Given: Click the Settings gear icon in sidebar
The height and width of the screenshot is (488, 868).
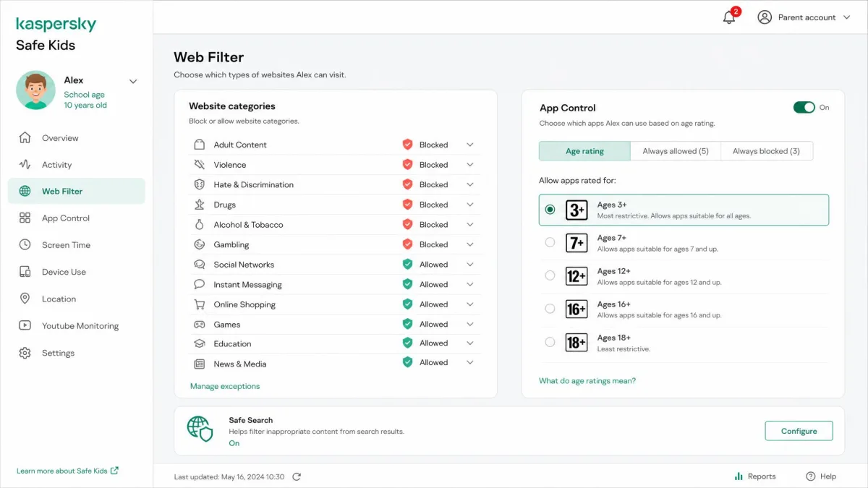Looking at the screenshot, I should coord(25,353).
